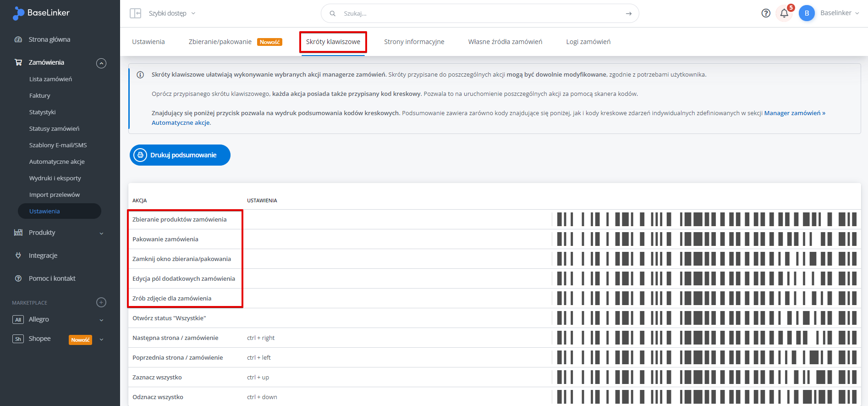The width and height of the screenshot is (868, 406).
Task: Open Statystyki in sidebar
Action: point(42,112)
